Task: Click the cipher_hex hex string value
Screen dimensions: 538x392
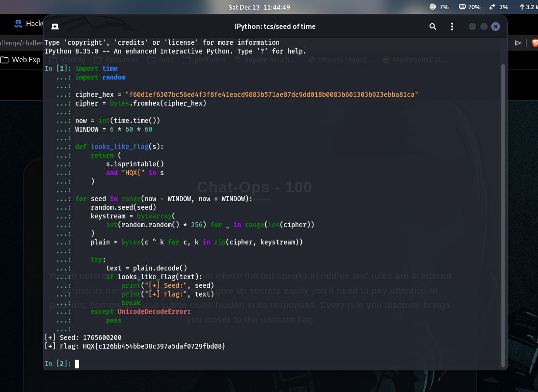Action: (272, 95)
